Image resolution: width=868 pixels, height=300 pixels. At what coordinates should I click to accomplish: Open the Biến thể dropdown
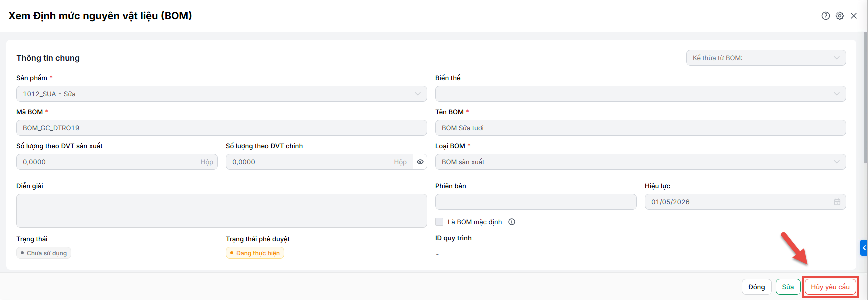click(x=641, y=94)
